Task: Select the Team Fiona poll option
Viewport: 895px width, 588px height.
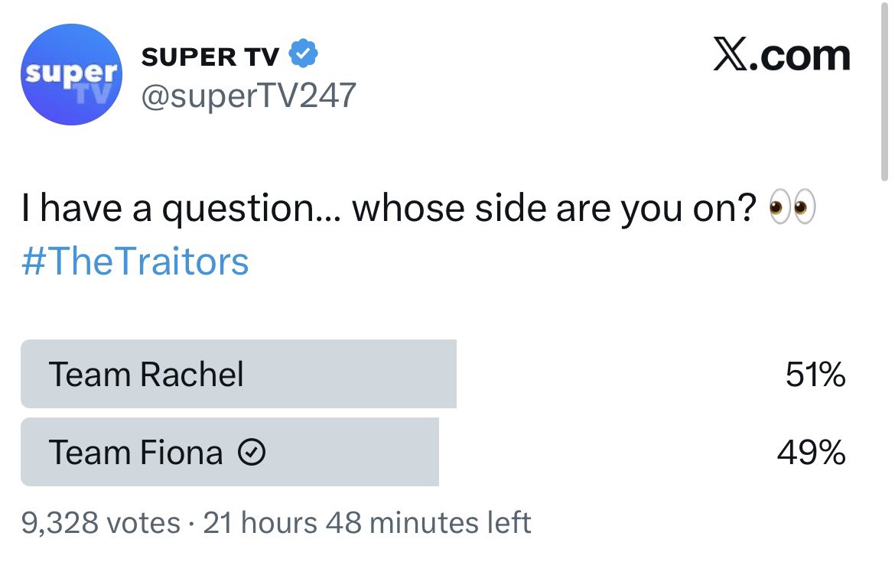Action: click(135, 453)
